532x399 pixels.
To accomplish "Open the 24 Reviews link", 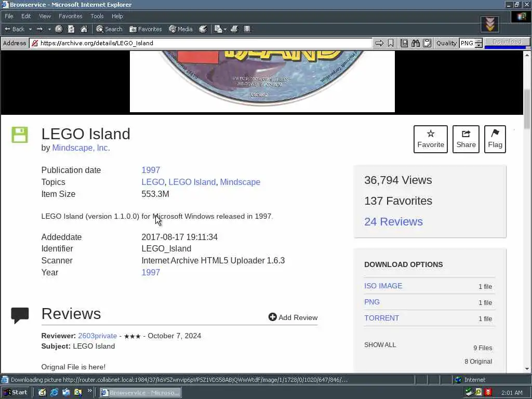I will pos(394,221).
